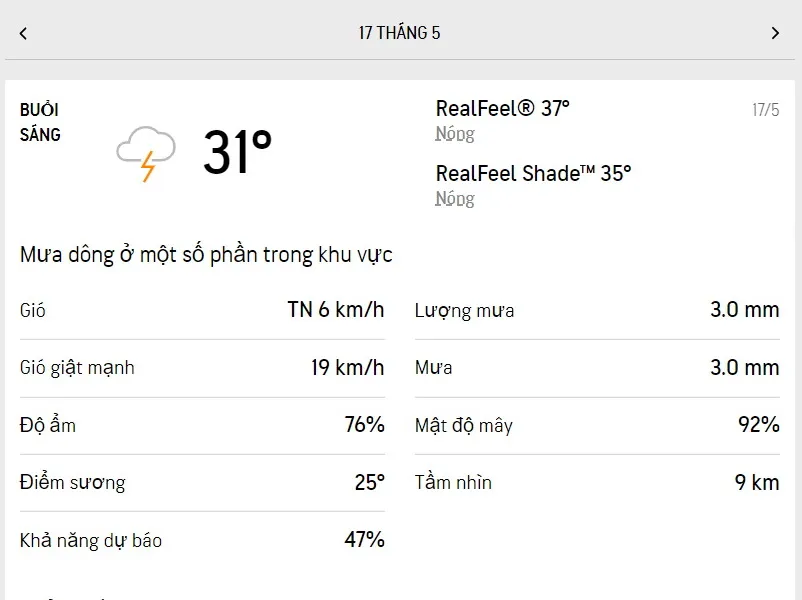The width and height of the screenshot is (802, 600).
Task: Toggle the morning BUỔI SÁNG section
Action: point(40,122)
